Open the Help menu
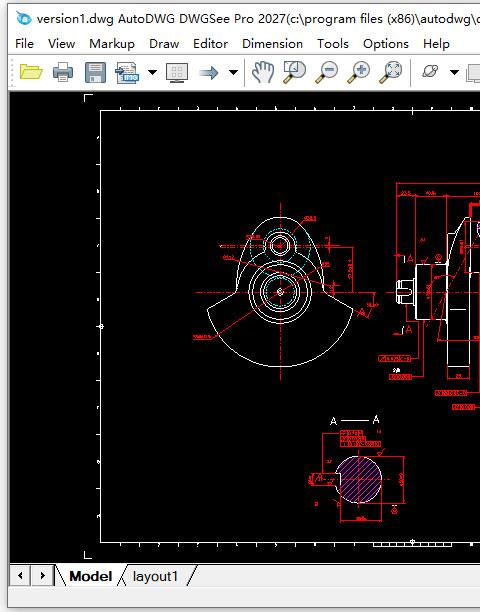Screen dimensions: 480x612 (x=436, y=44)
